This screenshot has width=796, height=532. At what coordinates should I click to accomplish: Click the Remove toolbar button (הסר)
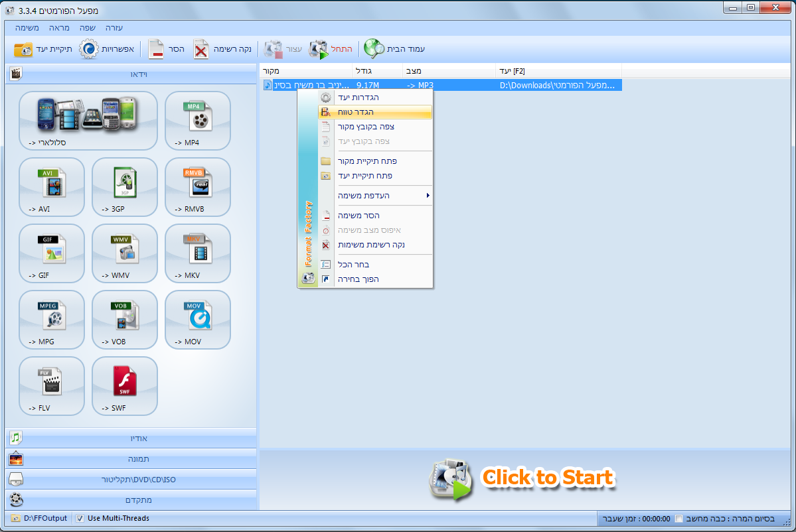[167, 49]
